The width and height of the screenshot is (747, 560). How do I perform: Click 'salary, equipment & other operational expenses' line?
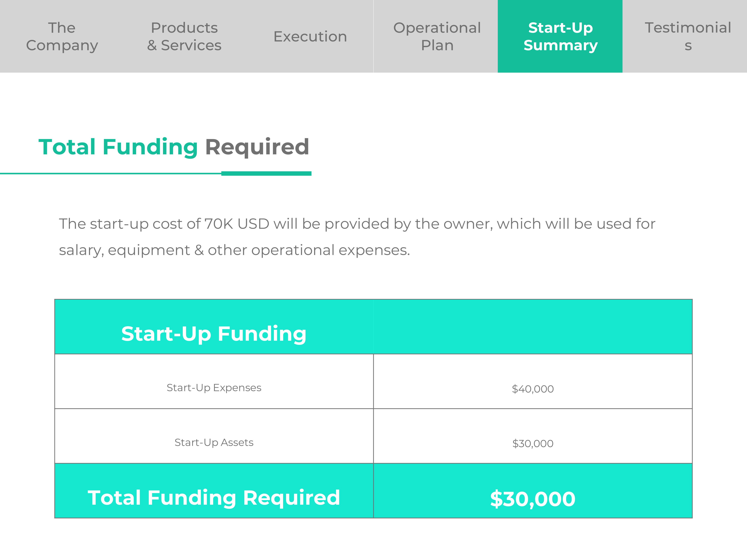coord(234,250)
